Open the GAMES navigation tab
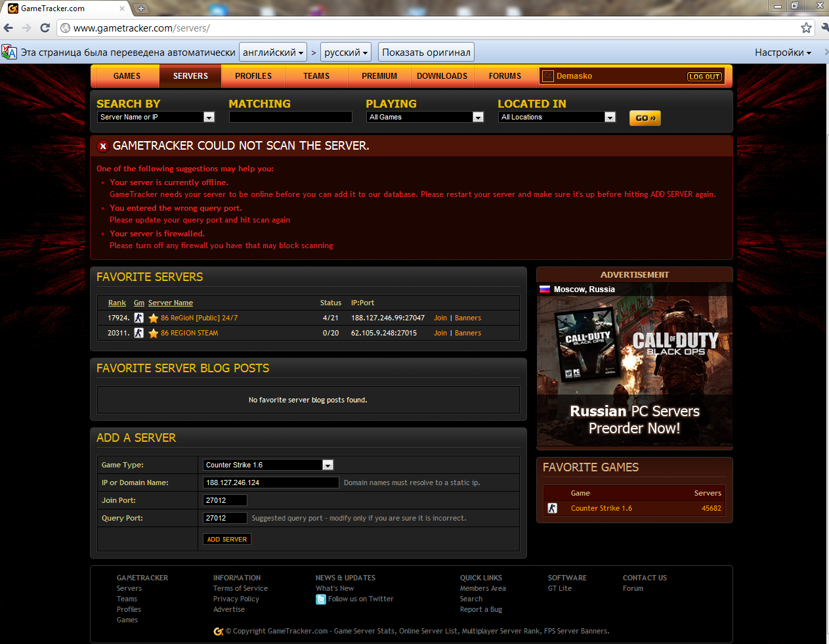Image resolution: width=829 pixels, height=644 pixels. click(x=127, y=76)
